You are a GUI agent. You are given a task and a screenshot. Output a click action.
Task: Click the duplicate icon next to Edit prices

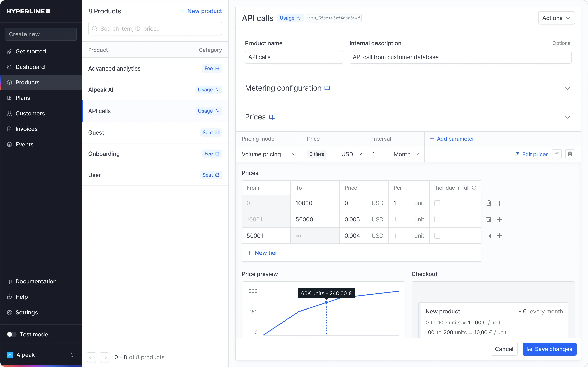557,154
